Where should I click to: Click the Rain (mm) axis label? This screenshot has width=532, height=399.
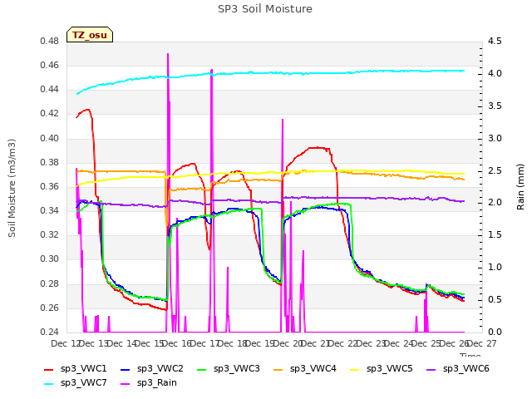coord(520,187)
